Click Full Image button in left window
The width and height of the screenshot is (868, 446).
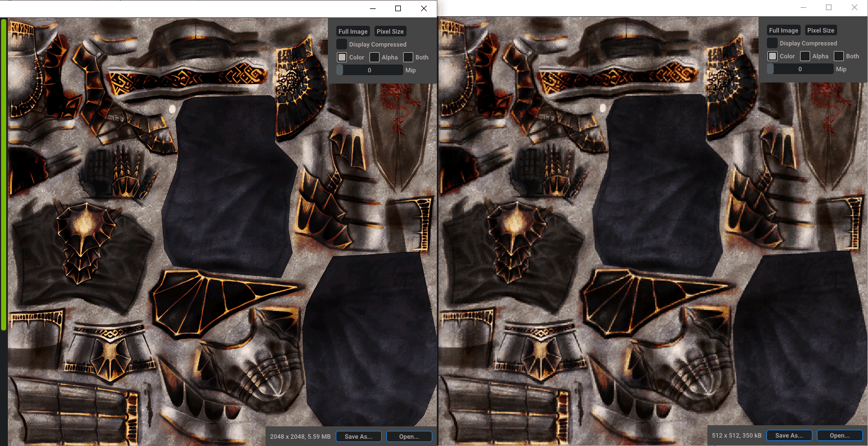353,31
